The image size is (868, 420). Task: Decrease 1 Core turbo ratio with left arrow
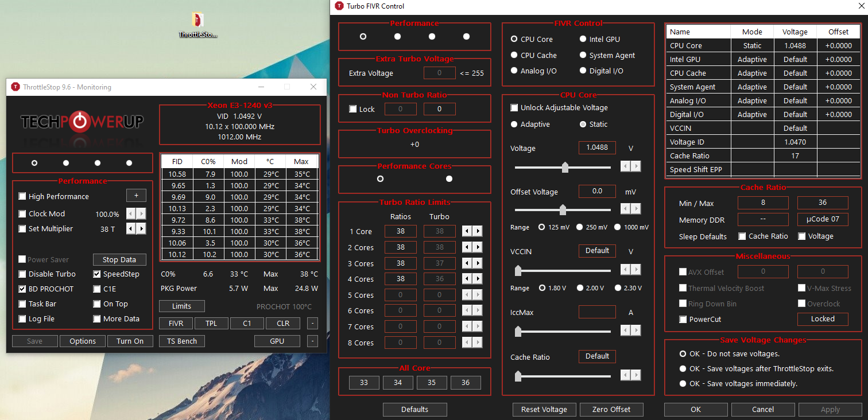pos(467,232)
